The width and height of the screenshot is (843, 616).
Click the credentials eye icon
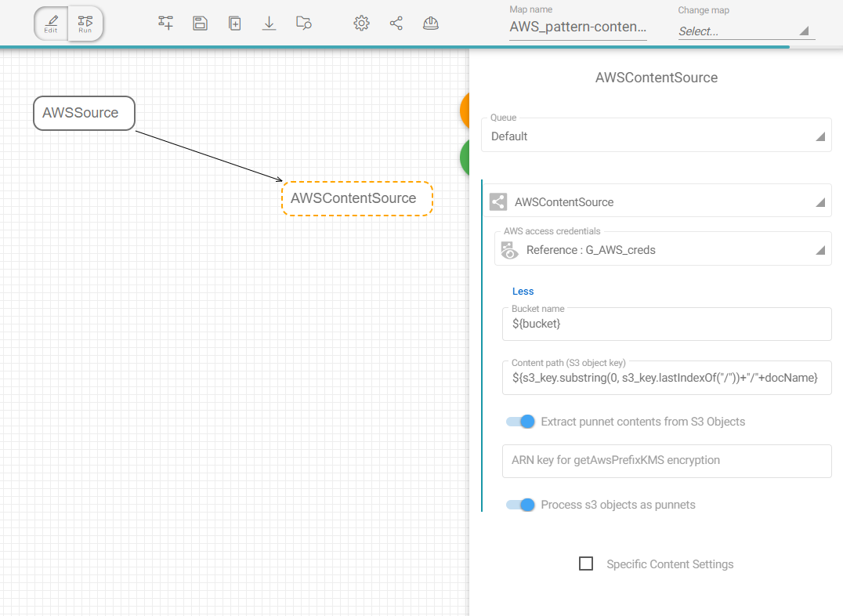click(x=509, y=250)
